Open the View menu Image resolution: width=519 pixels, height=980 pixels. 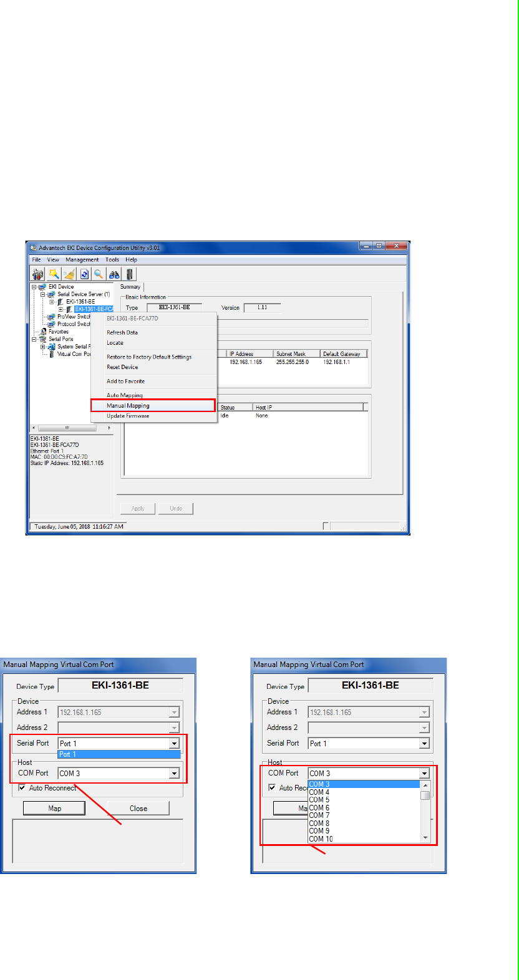pyautogui.click(x=53, y=260)
